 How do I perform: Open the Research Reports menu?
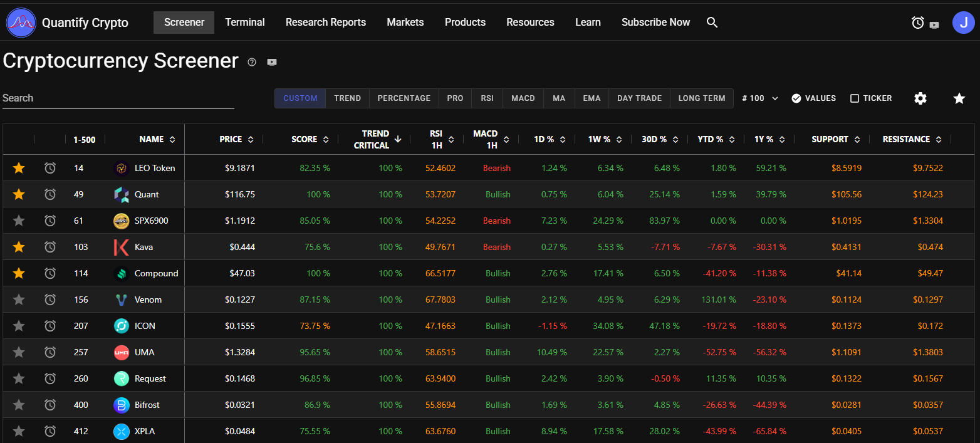tap(325, 23)
